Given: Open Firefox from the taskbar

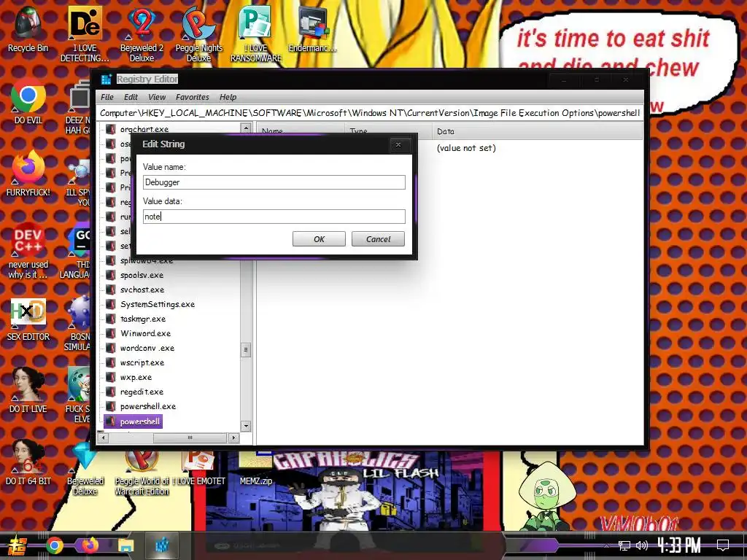Looking at the screenshot, I should tap(90, 545).
